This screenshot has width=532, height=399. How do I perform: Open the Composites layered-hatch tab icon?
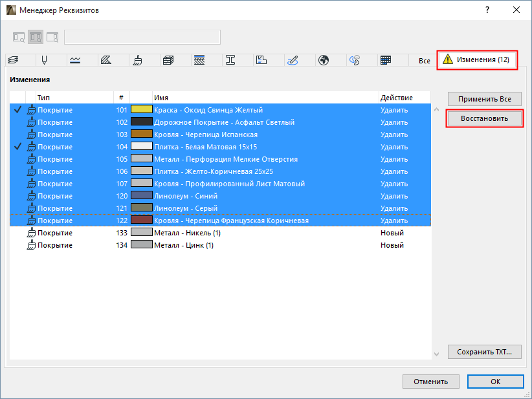pos(199,60)
